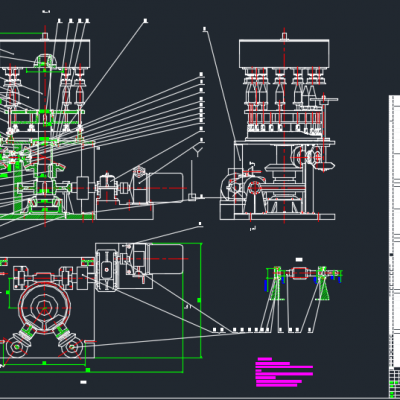Screen dimensions: 400x400
Task: Click the green overall-height dimension line in plan view
Action: pos(201,300)
